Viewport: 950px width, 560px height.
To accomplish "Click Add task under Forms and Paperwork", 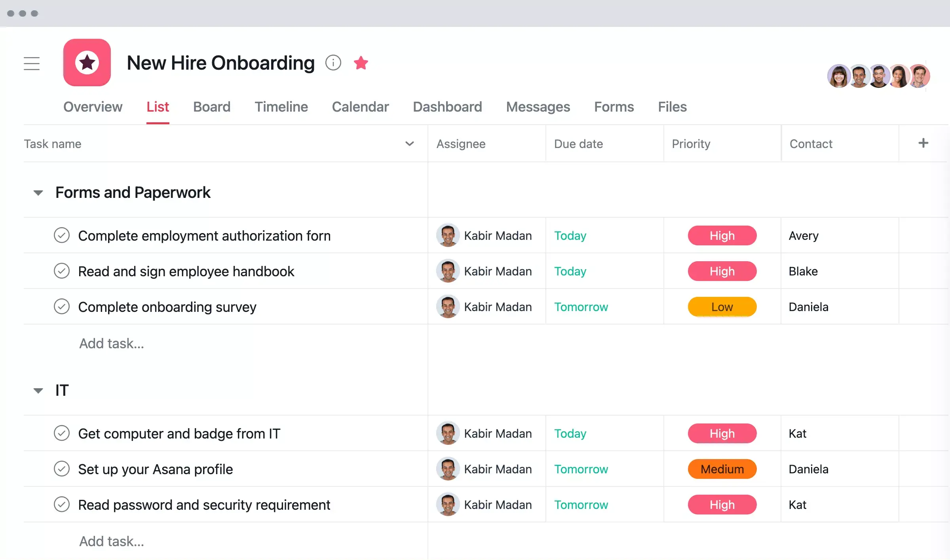I will point(111,343).
